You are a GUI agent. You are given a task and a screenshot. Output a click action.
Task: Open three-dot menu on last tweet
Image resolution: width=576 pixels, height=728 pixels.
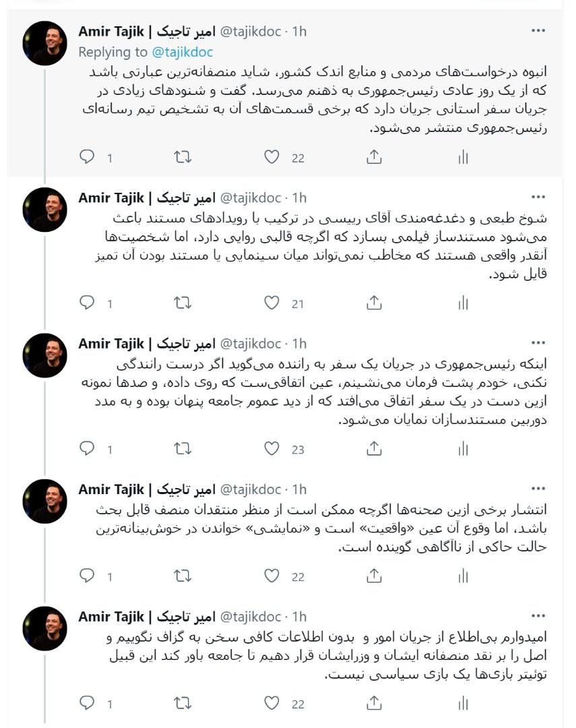(x=538, y=616)
